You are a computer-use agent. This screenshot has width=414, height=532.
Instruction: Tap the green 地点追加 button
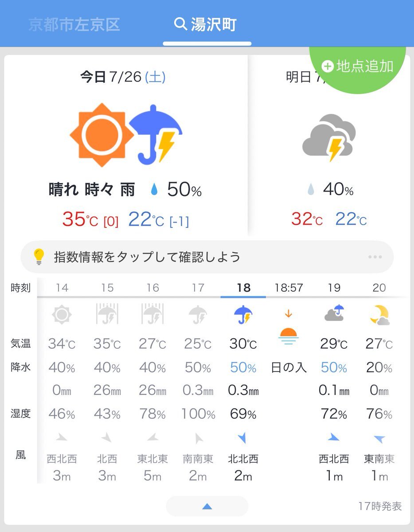coord(358,66)
